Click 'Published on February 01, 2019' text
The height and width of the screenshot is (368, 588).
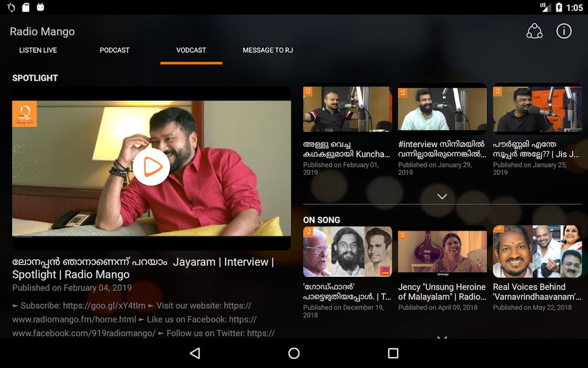pyautogui.click(x=341, y=168)
